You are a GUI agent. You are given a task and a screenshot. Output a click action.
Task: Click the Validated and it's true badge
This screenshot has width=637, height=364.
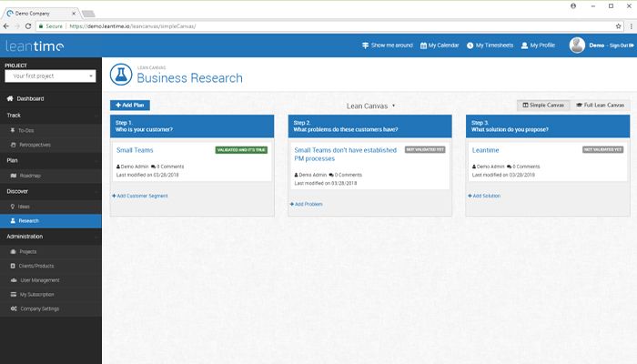(x=241, y=150)
